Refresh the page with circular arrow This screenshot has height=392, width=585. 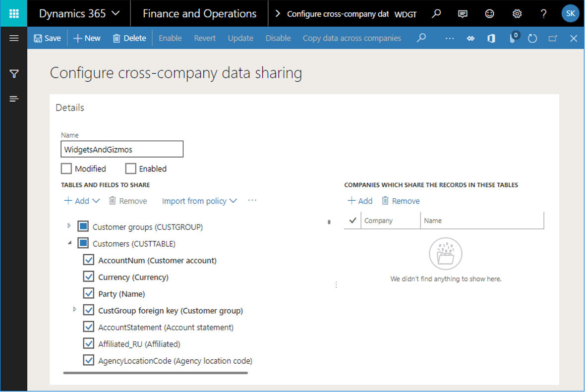coord(532,39)
